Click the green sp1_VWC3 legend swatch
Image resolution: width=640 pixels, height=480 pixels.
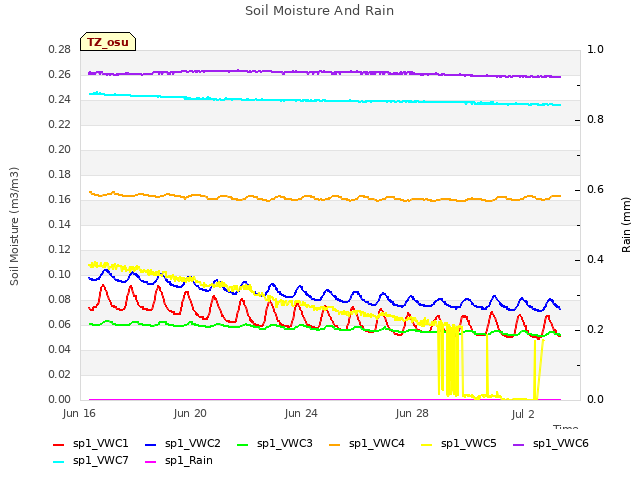pos(243,444)
